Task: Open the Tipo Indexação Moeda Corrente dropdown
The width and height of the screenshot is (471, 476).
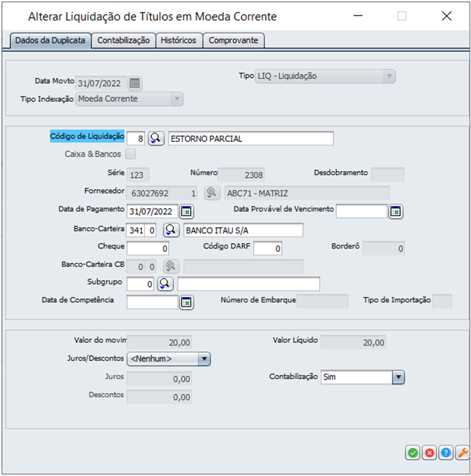Action: (x=177, y=99)
